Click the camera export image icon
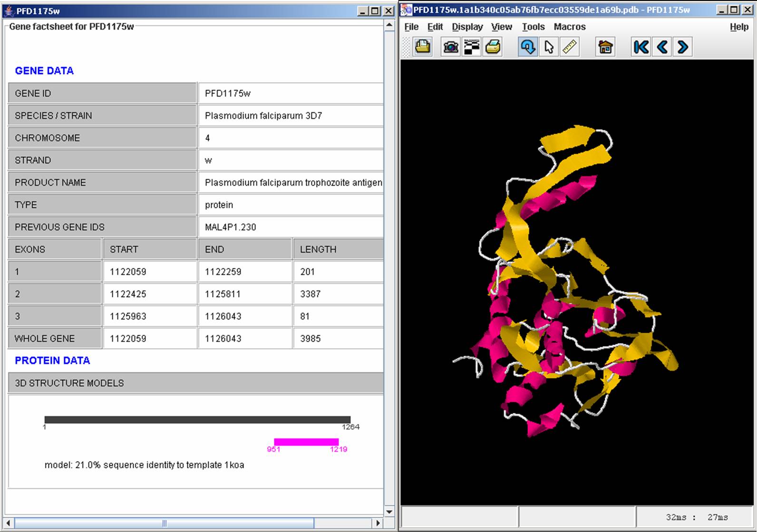757x532 pixels. [450, 47]
